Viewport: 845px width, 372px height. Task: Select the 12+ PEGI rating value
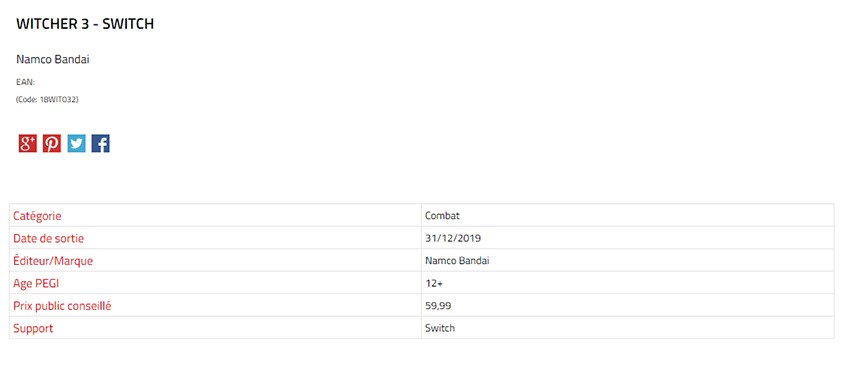click(x=434, y=284)
